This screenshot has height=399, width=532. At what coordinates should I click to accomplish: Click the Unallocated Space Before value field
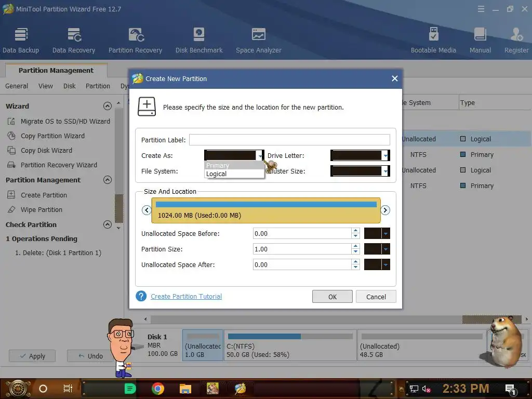(x=302, y=233)
